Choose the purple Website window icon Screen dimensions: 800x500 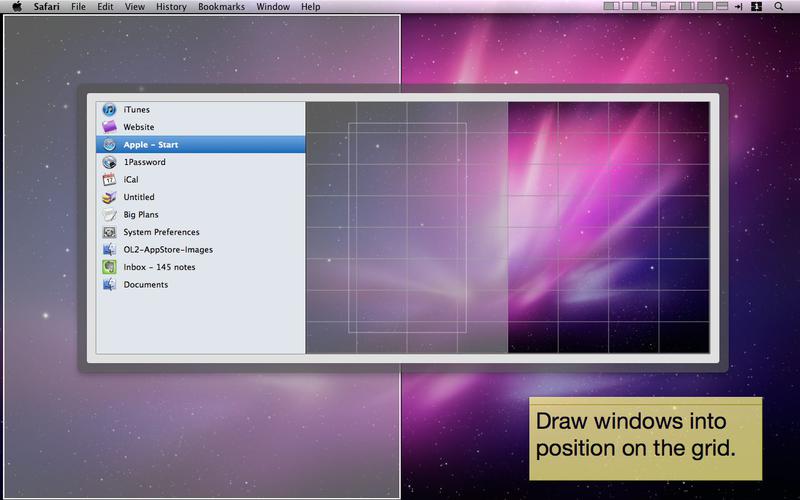(110, 127)
